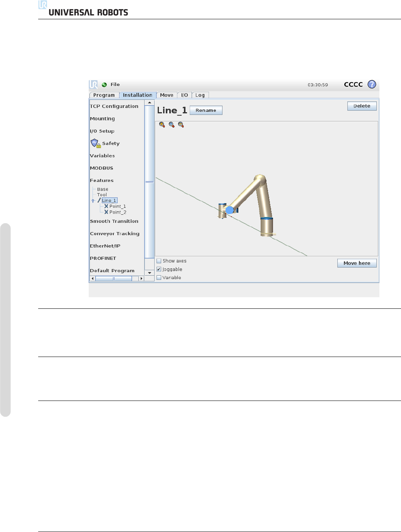The width and height of the screenshot is (401, 532).
Task: Go to the Move tab
Action: coord(167,95)
